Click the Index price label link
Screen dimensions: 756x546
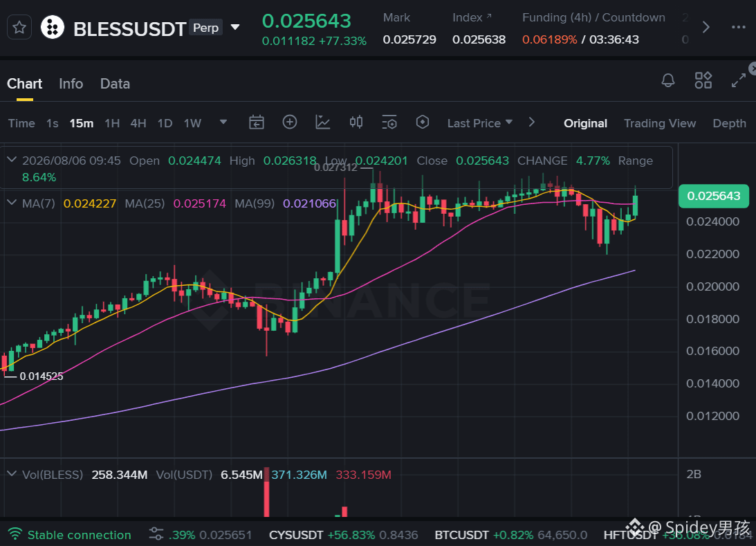472,17
